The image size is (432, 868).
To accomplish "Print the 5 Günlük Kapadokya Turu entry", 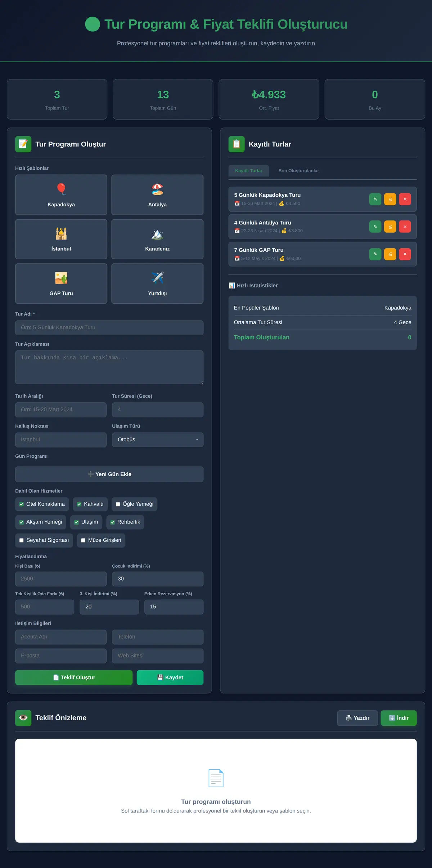I will [x=390, y=199].
